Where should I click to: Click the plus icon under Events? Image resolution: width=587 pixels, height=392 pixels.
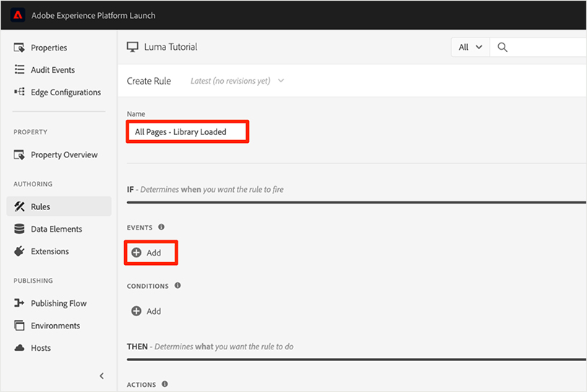coord(136,253)
